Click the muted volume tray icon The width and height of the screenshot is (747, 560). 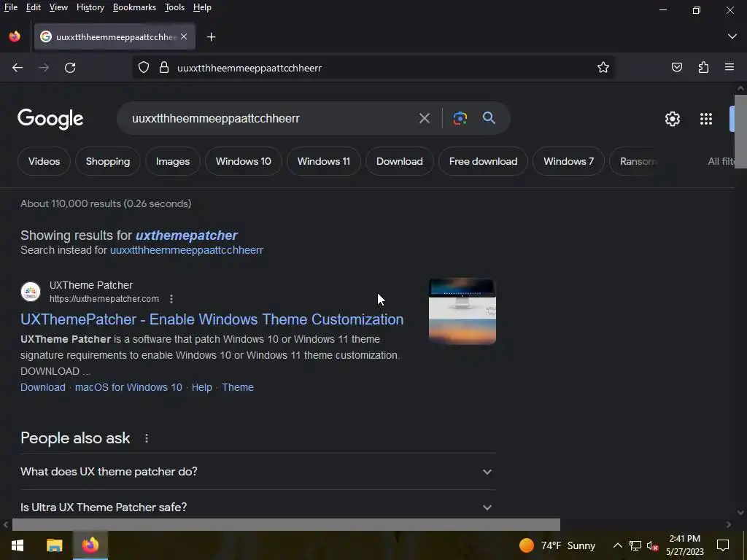[x=652, y=545]
